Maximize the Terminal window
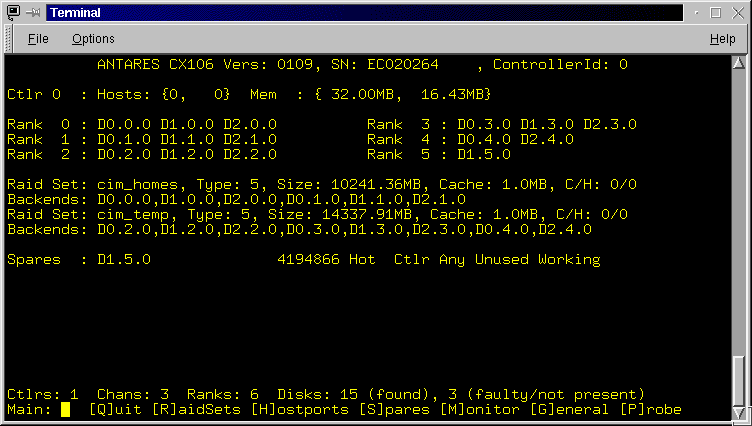 point(717,12)
